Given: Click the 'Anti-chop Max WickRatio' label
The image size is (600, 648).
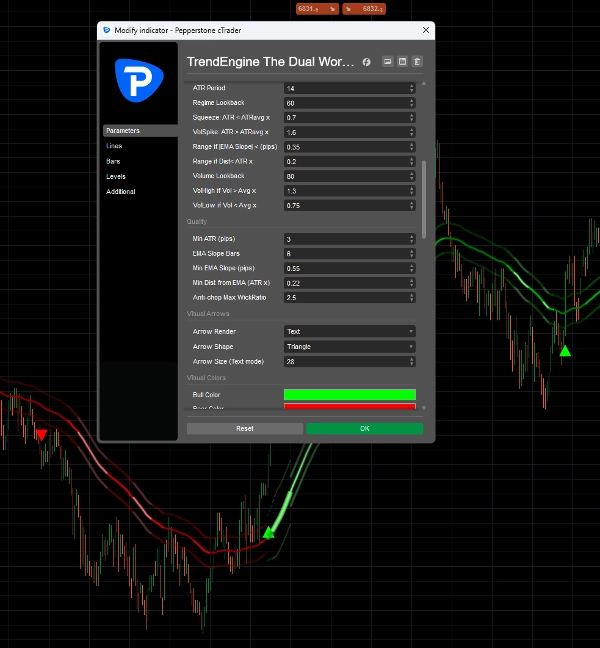Looking at the screenshot, I should [x=229, y=298].
